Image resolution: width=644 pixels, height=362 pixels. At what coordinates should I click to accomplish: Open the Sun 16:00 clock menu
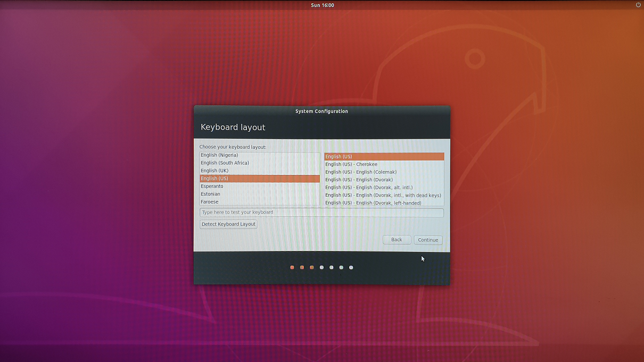[323, 5]
